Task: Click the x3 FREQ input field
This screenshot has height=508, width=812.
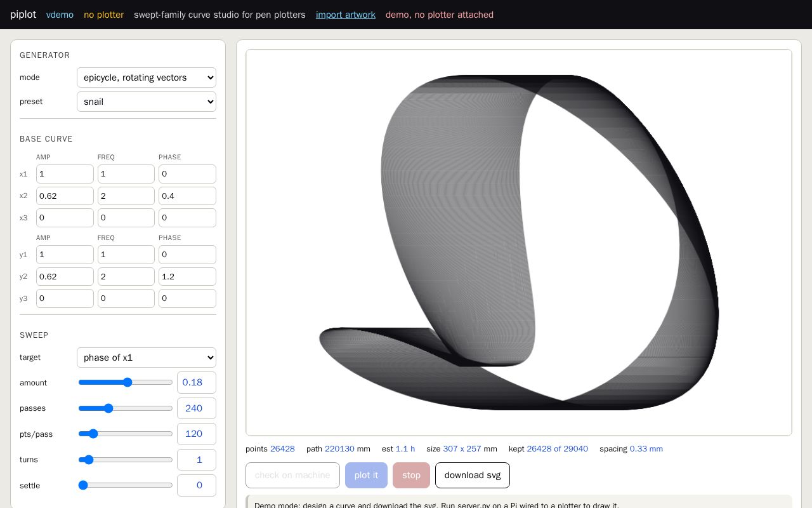Action: click(126, 218)
